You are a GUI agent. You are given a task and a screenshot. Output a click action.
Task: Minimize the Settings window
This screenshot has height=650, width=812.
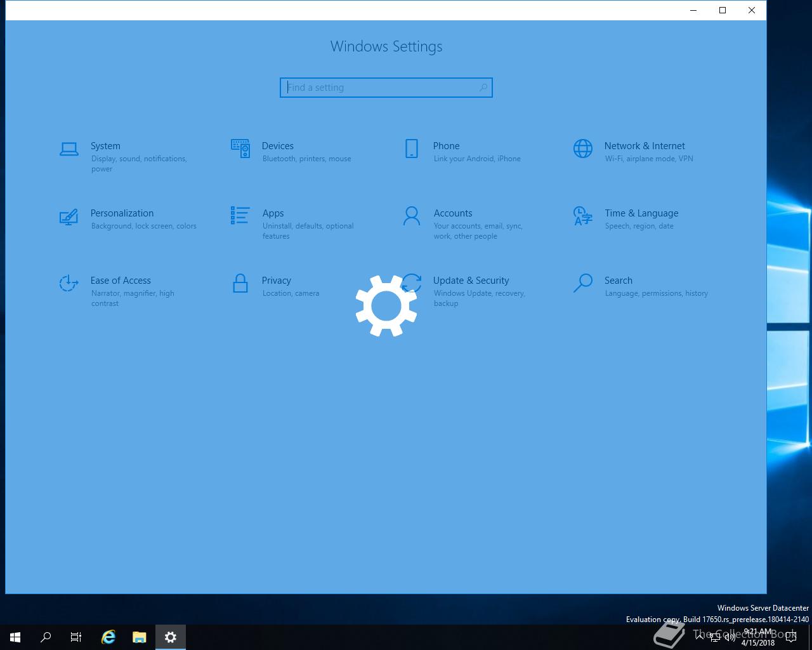click(693, 10)
